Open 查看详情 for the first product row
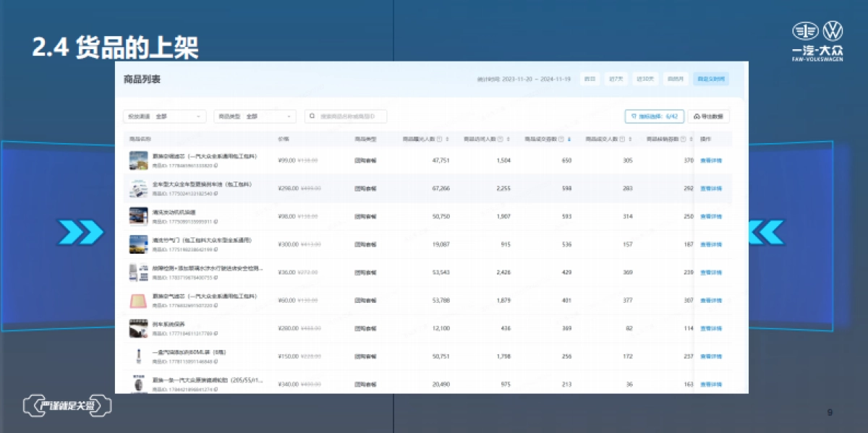 [x=710, y=160]
